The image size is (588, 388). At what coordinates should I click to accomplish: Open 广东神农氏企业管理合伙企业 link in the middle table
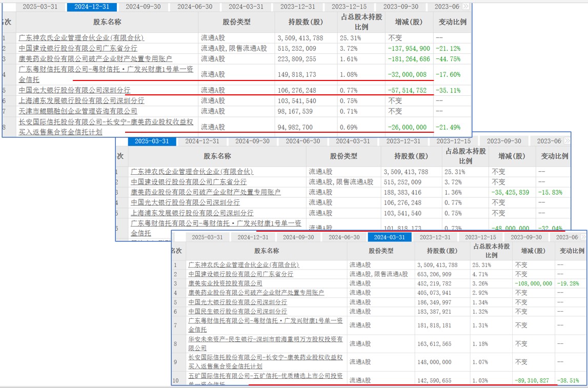click(x=192, y=172)
